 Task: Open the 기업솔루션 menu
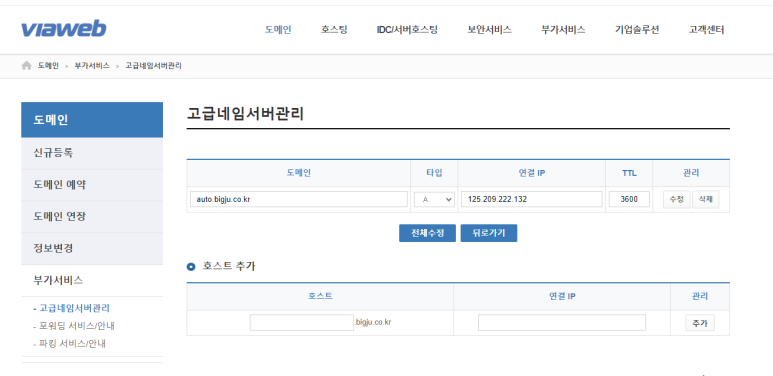coord(637,30)
